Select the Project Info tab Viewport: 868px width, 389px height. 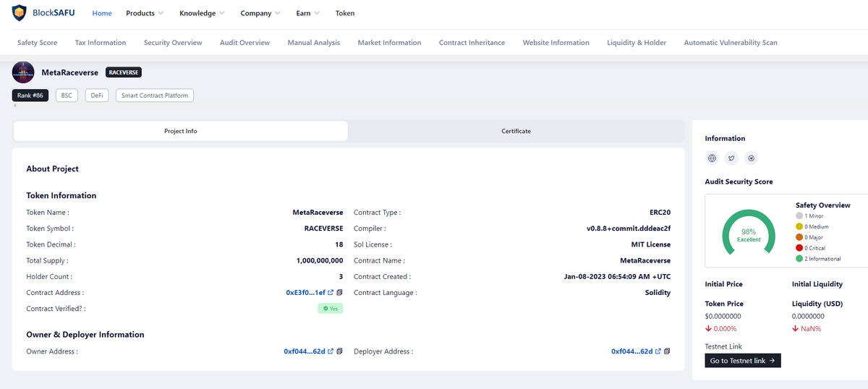pos(181,131)
